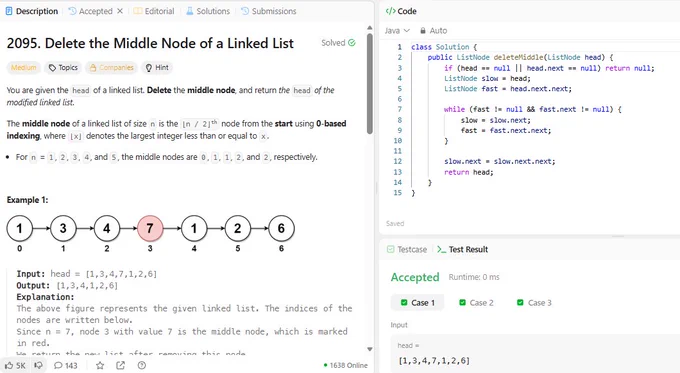Click the 'return head;' code line
The image size is (680, 373).
[x=469, y=172]
